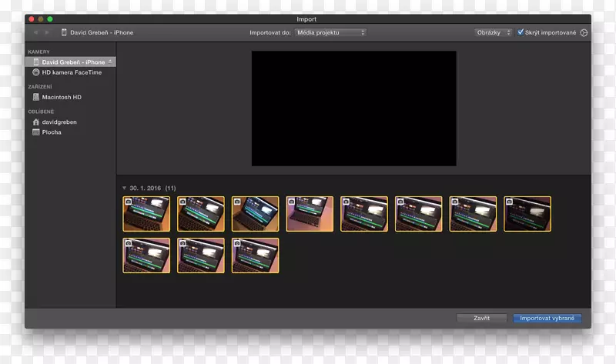Collapse the 30. 1. 2016 date group

[x=124, y=188]
